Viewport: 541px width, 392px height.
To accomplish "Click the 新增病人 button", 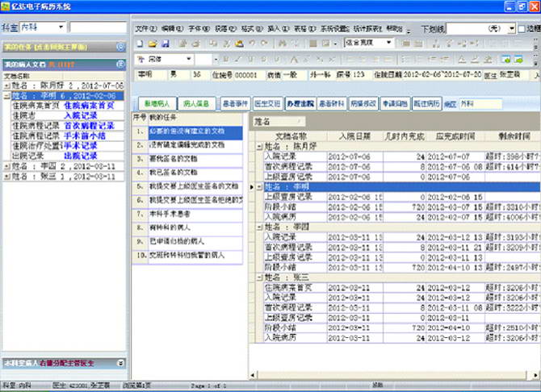I will (x=157, y=104).
